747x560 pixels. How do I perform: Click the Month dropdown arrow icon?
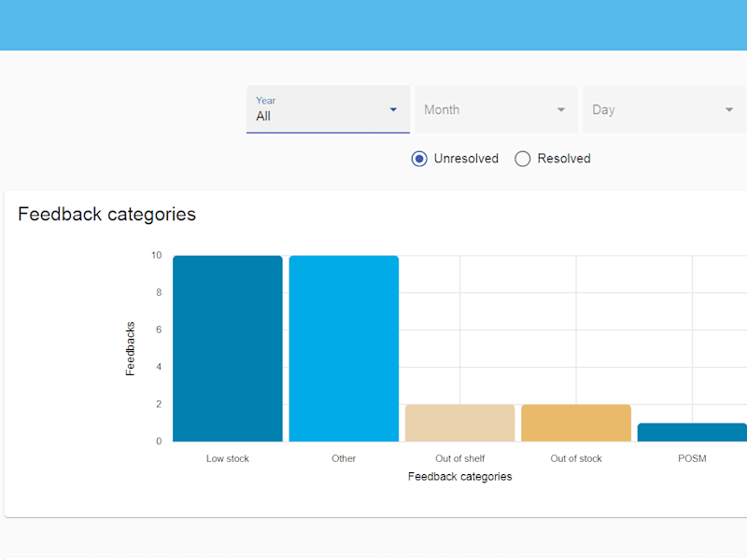click(x=561, y=109)
